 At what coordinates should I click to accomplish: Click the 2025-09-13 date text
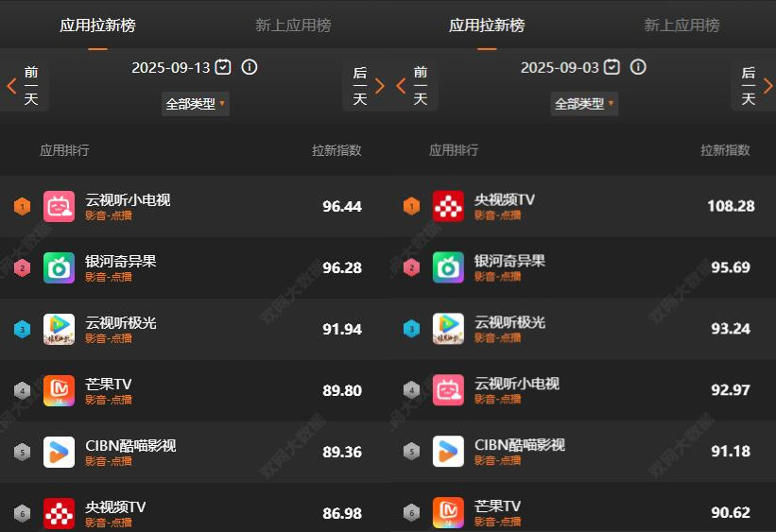pyautogui.click(x=171, y=67)
